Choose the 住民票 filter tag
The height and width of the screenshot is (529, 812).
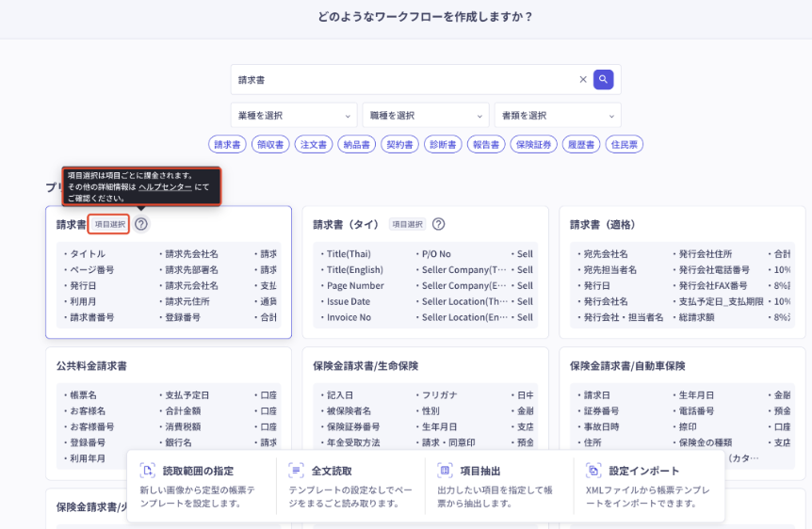625,145
